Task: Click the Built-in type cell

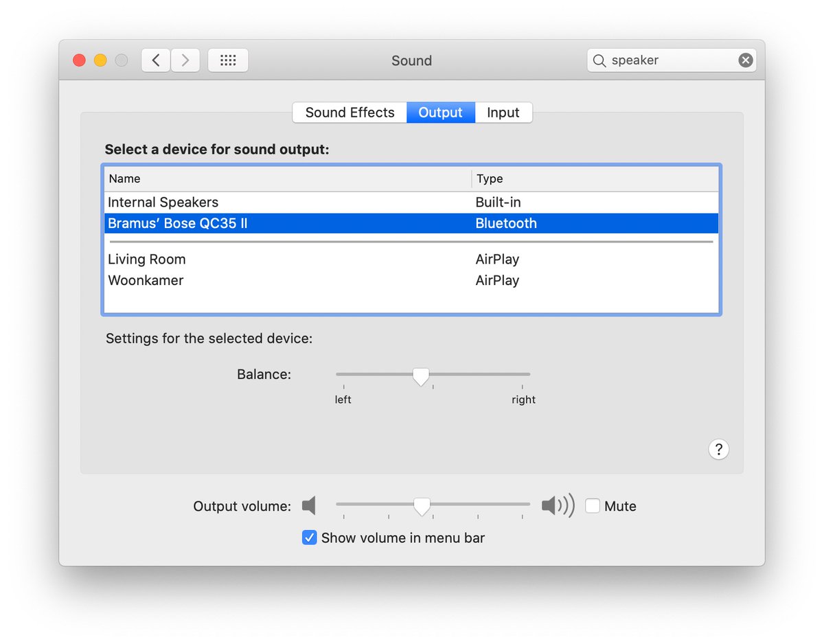Action: (x=499, y=203)
